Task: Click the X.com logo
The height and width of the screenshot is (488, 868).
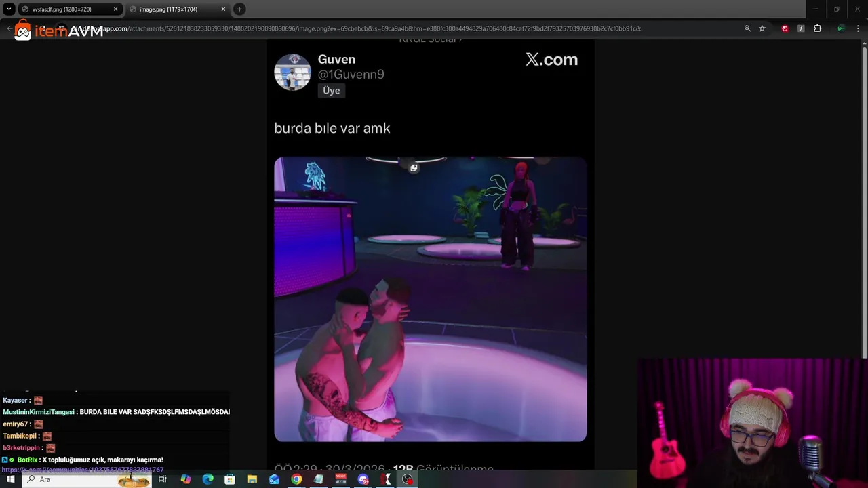Action: (x=551, y=60)
